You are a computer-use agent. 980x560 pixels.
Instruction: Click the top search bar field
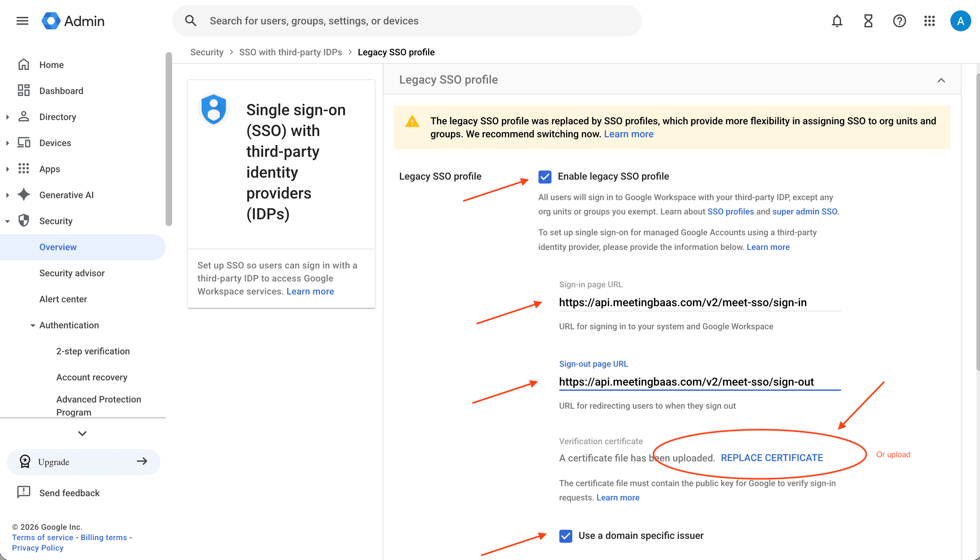(x=407, y=21)
